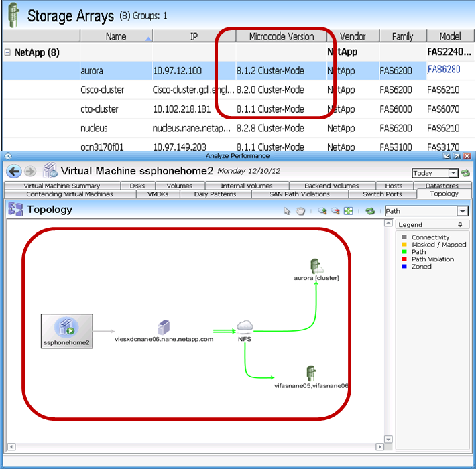Click the topology horizontal scrollbar left arrow

11,446
